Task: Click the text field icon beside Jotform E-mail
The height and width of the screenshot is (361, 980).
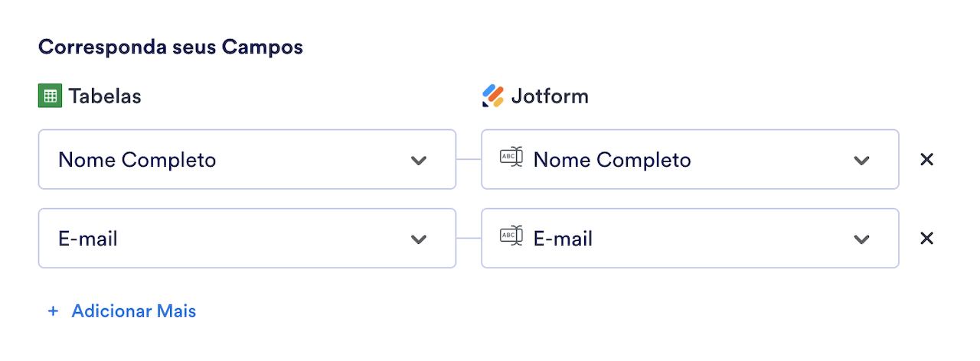Action: point(511,237)
